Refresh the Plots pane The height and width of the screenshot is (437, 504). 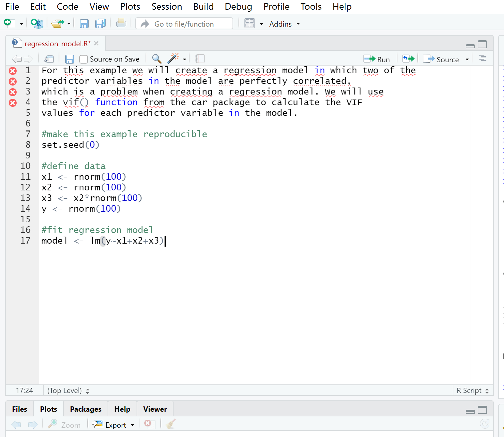(485, 424)
